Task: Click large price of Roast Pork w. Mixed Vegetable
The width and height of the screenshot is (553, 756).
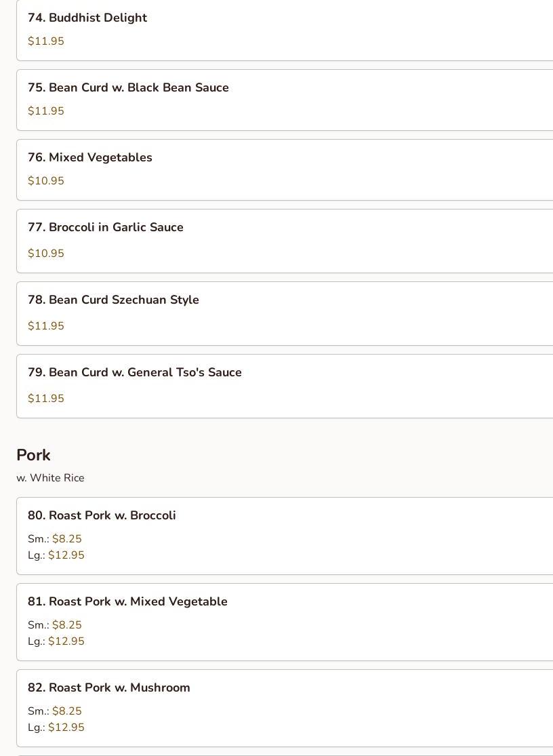Action: [x=66, y=641]
